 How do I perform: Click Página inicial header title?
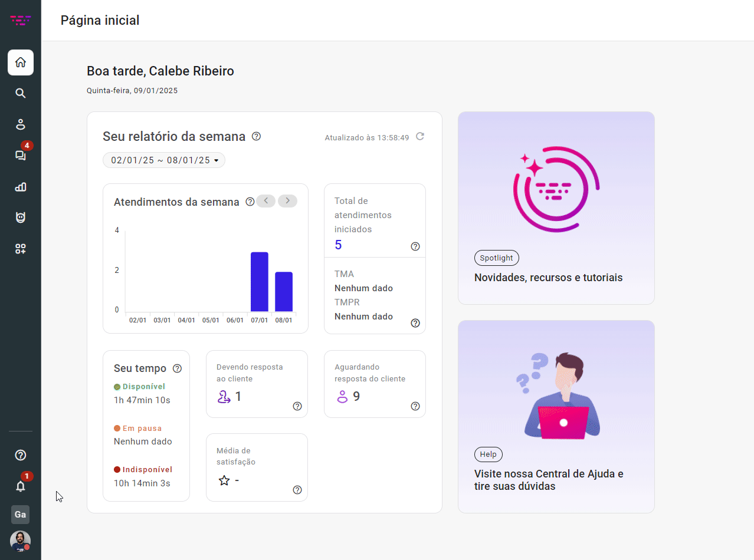coord(100,21)
